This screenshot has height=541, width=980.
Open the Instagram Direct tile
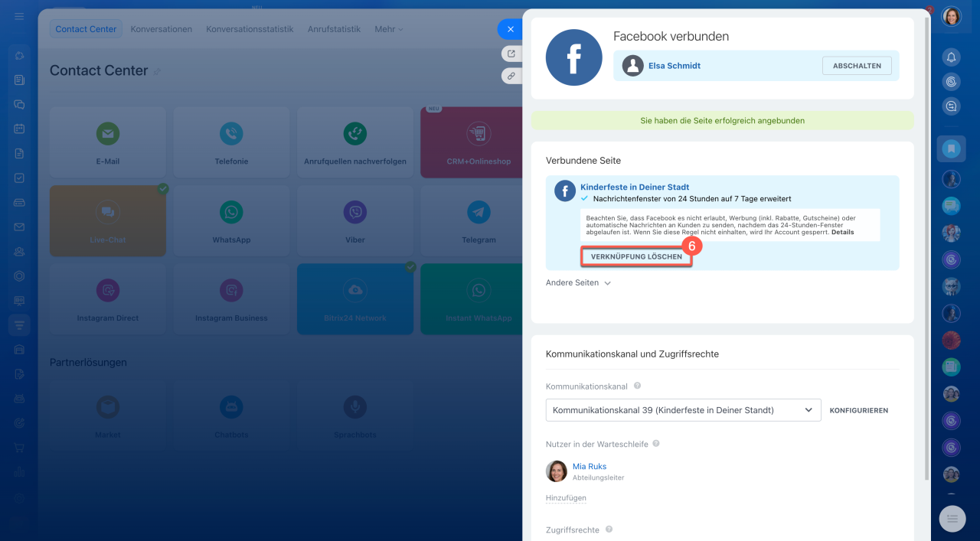107,299
